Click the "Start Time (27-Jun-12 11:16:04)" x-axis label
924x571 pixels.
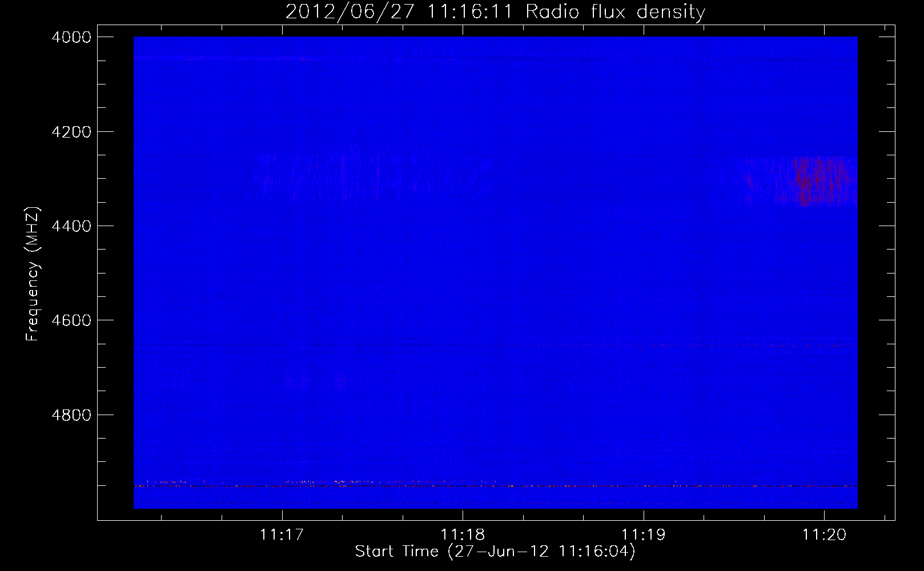495,552
